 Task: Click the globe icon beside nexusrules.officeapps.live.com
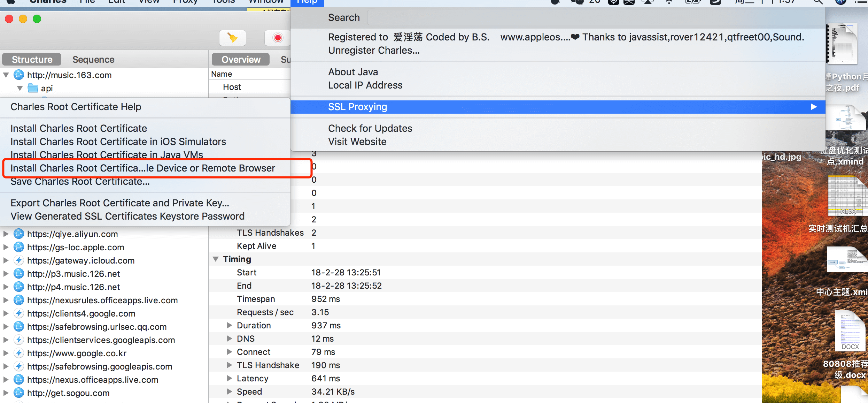pyautogui.click(x=18, y=300)
